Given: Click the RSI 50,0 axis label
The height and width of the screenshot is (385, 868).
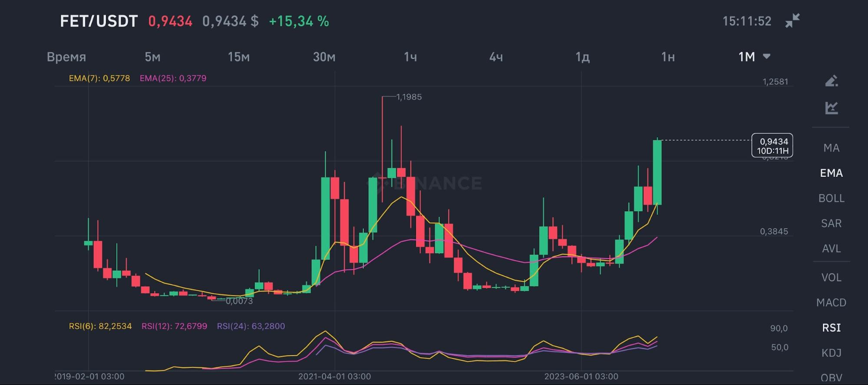Looking at the screenshot, I should (779, 347).
